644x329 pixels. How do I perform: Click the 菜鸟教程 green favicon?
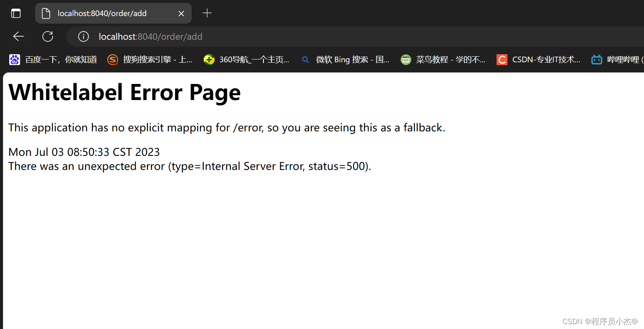(x=406, y=60)
